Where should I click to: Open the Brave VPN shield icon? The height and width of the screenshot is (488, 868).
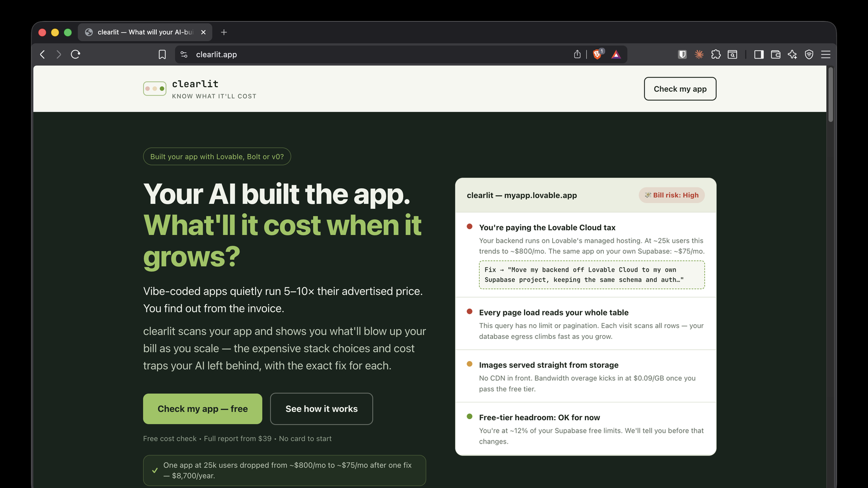(x=809, y=54)
